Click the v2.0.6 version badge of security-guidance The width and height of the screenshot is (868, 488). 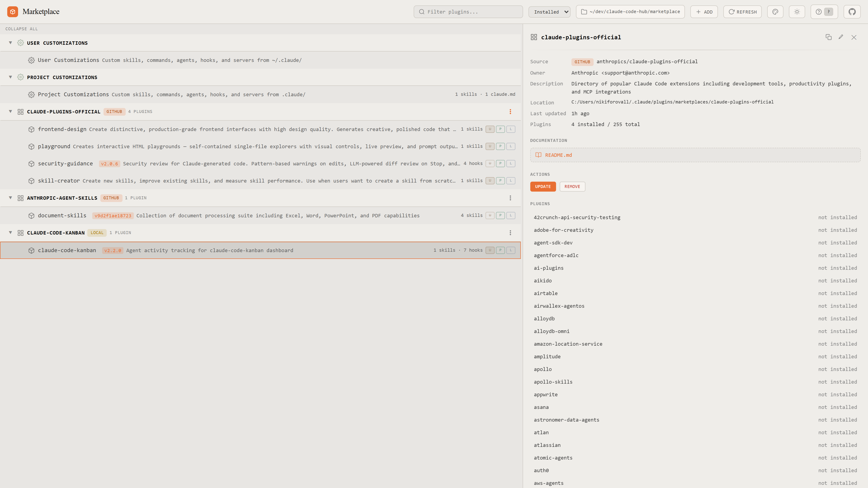tap(109, 164)
